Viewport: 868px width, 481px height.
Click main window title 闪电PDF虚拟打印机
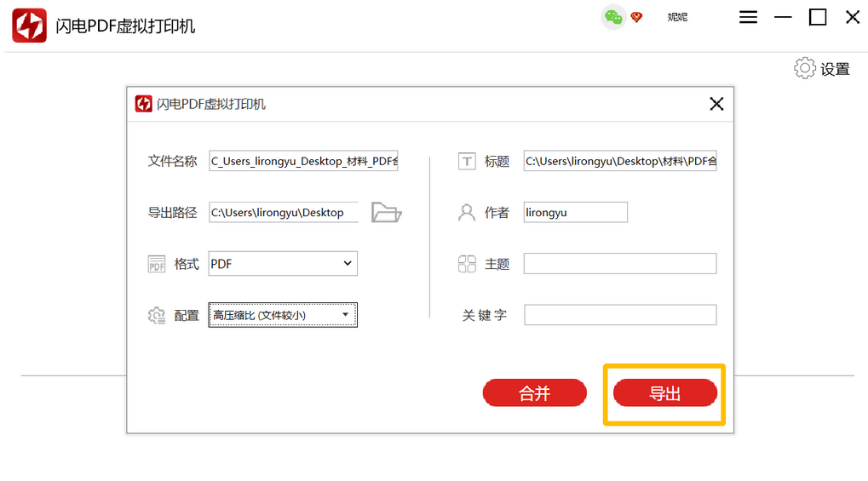125,26
